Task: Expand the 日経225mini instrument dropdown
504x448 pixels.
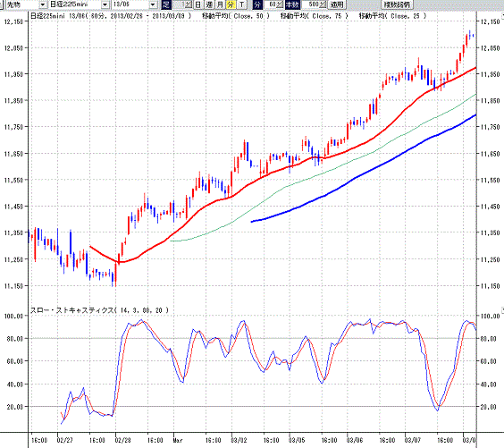Action: pyautogui.click(x=105, y=4)
